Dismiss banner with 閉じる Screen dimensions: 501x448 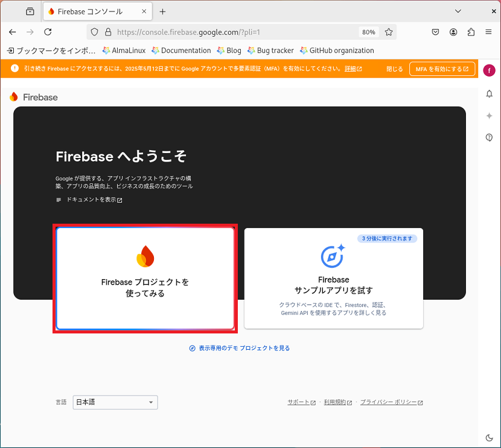(x=394, y=69)
